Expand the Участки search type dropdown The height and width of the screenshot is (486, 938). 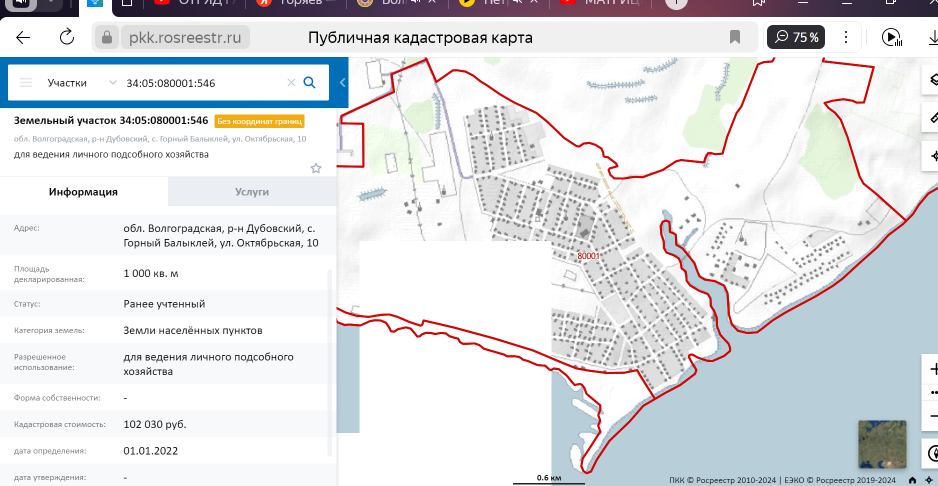pos(112,83)
